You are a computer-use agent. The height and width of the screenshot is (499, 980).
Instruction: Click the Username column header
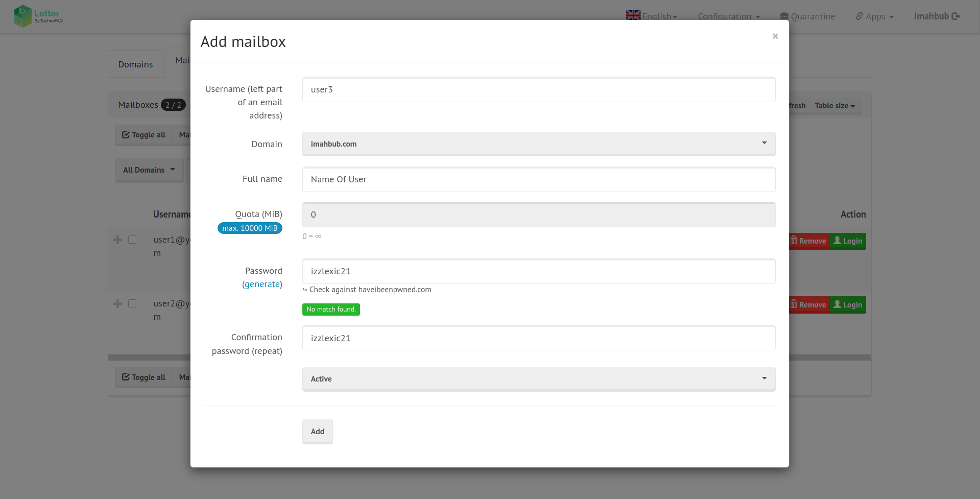172,215
